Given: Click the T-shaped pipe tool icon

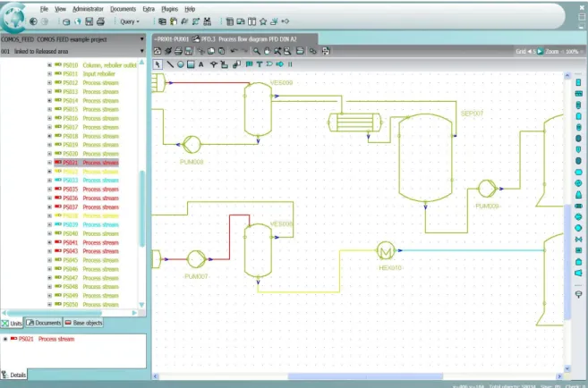Looking at the screenshot, I should point(260,64).
